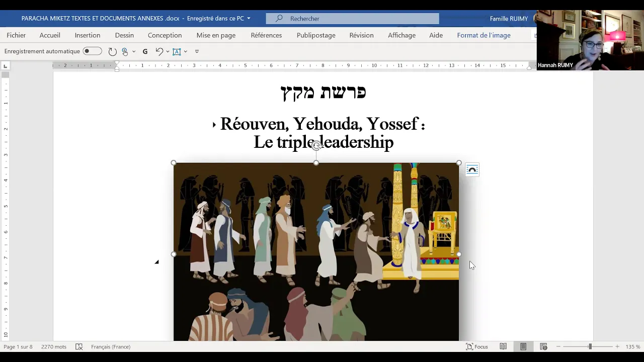Open the text box dropdown arrow
644x362 pixels.
[x=185, y=51]
